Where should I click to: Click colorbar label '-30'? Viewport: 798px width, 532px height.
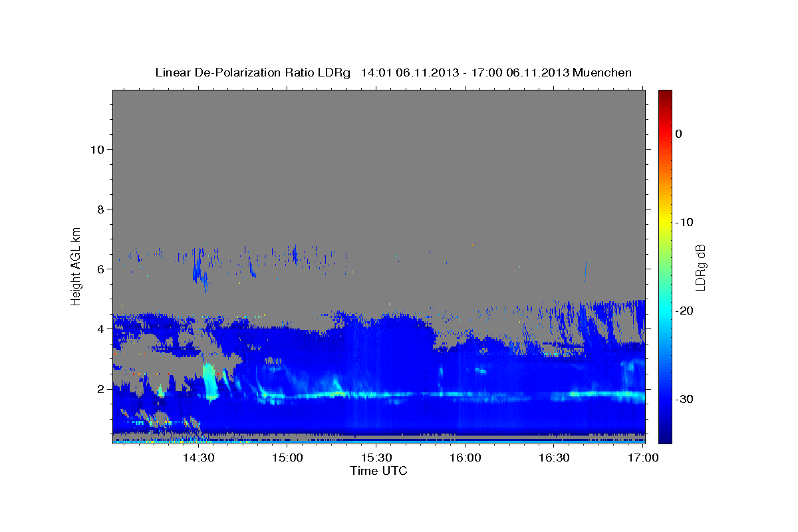pyautogui.click(x=684, y=399)
